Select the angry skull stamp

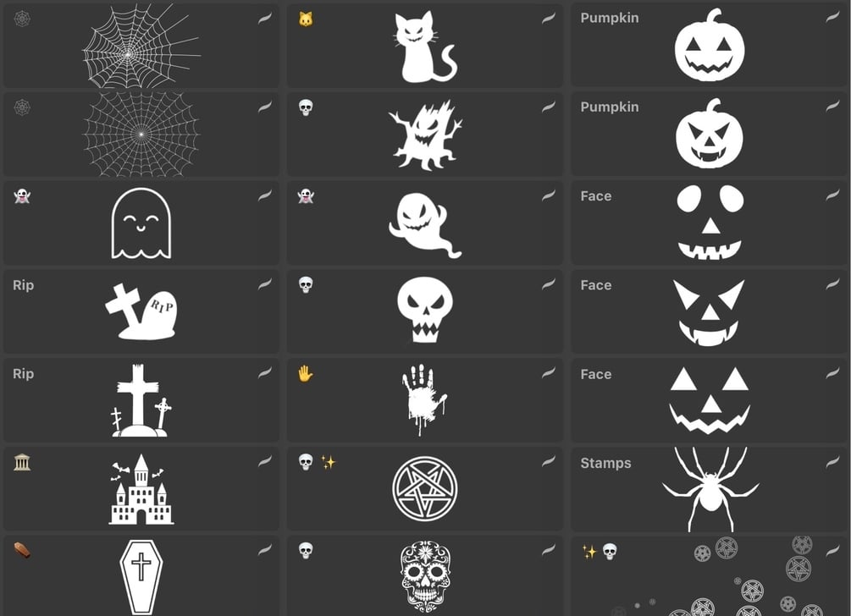point(425,311)
